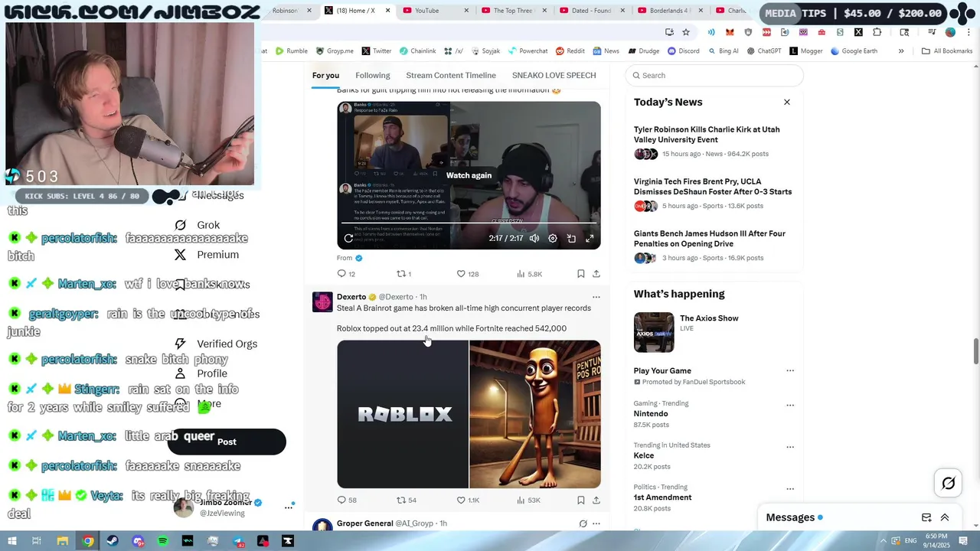This screenshot has height=551, width=980.
Task: View Dexerto post analytics 53K
Action: pos(528,500)
